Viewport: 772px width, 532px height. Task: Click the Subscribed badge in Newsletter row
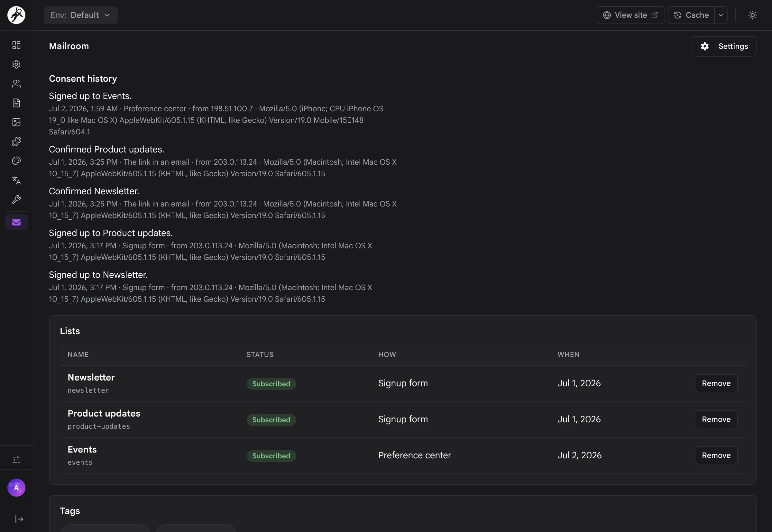tap(271, 384)
